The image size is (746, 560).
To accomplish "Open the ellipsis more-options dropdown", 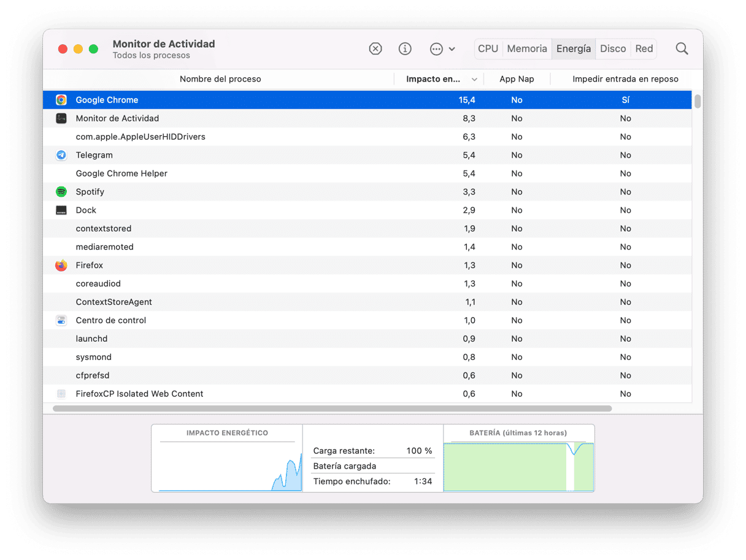I will 442,49.
